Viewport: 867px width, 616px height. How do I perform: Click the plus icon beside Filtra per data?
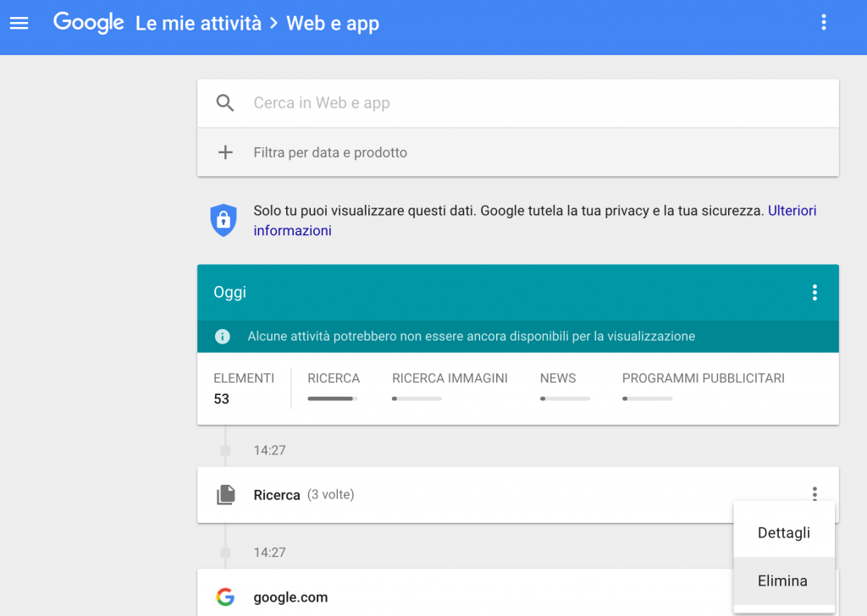225,152
